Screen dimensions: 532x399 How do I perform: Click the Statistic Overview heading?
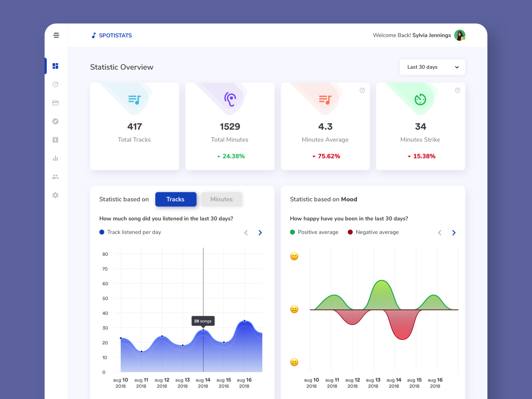pyautogui.click(x=122, y=67)
